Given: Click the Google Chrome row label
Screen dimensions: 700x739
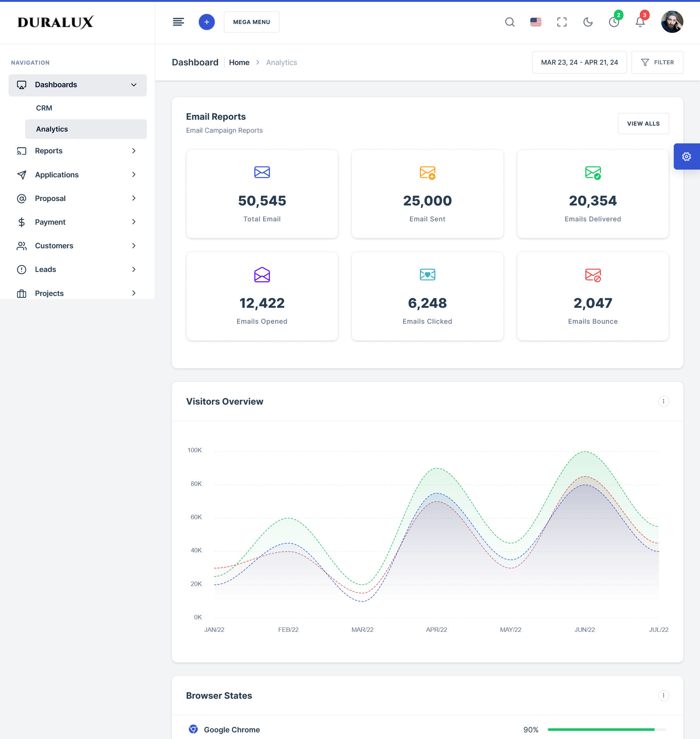Looking at the screenshot, I should [x=232, y=729].
